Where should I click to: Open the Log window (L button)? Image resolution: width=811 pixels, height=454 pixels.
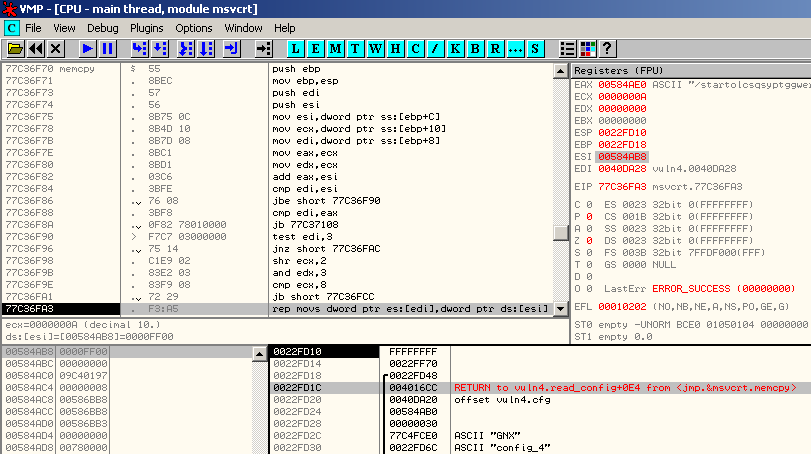coord(298,48)
